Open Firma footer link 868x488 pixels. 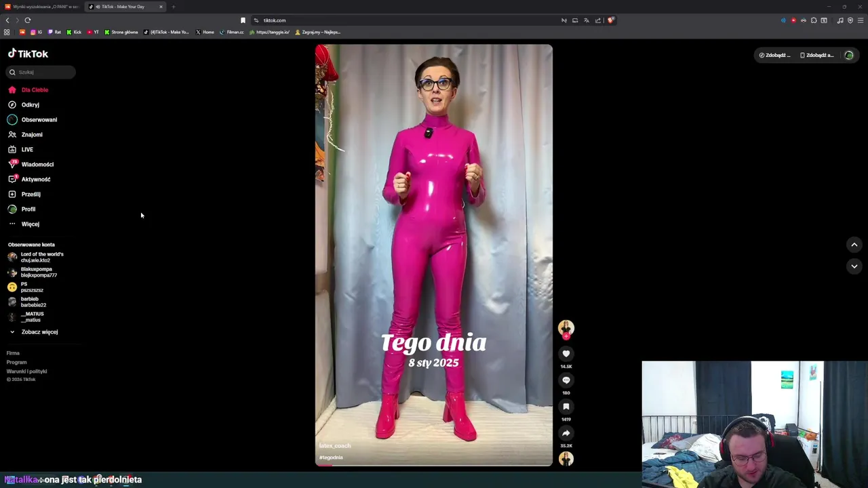(x=13, y=353)
